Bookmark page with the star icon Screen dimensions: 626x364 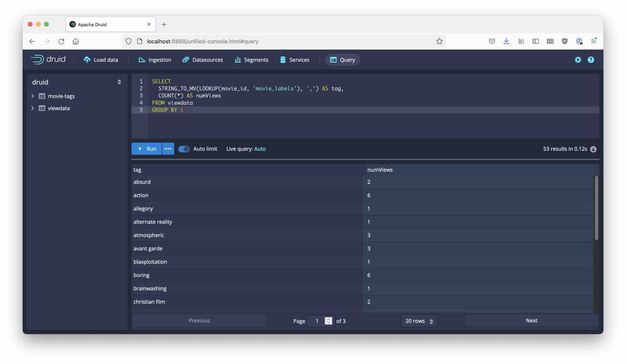coord(439,41)
